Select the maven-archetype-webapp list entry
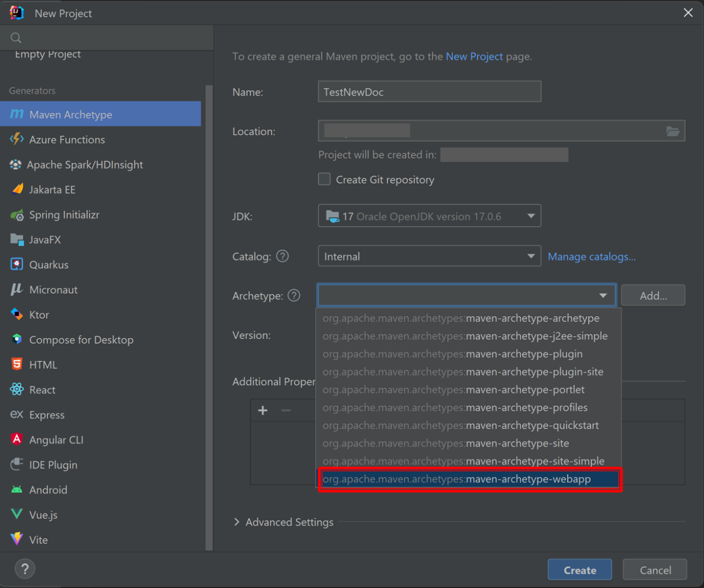Screen dimensions: 704x588 [x=469, y=479]
